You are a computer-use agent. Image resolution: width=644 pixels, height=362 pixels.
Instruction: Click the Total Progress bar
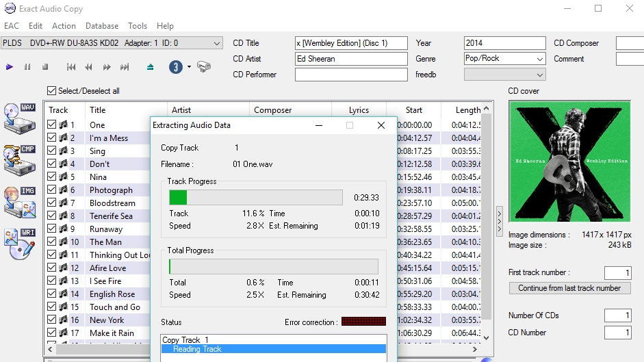(274, 267)
